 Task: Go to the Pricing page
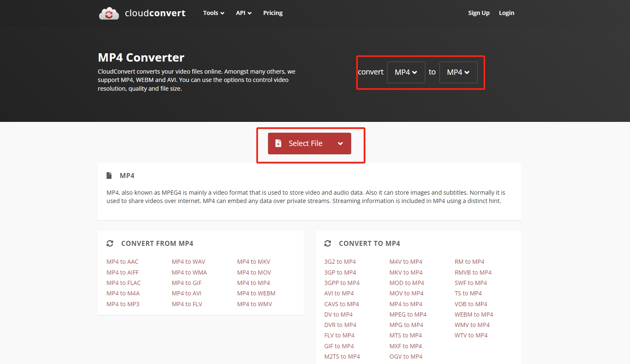(x=273, y=13)
